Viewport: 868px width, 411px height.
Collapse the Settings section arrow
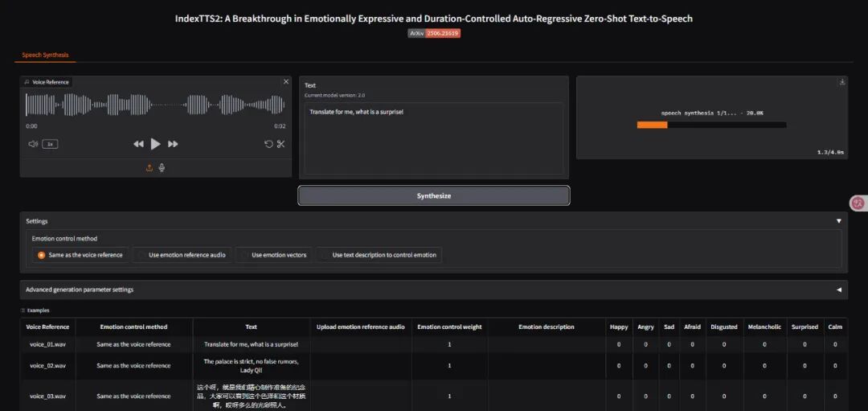pos(838,221)
